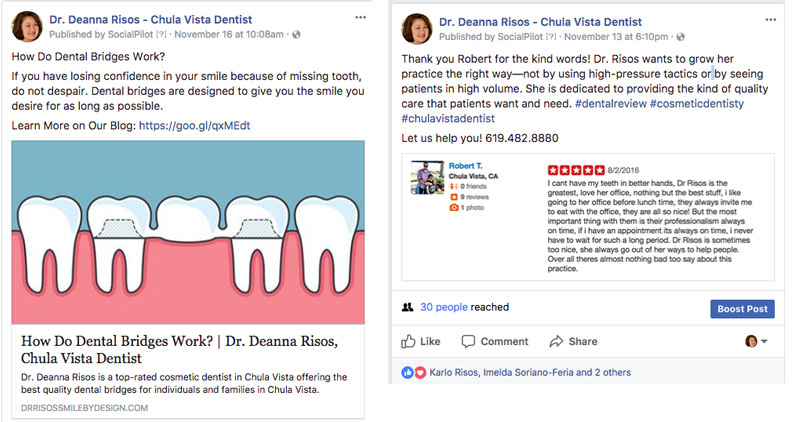Open options menu on November 13 post
The image size is (792, 422).
coord(770,20)
